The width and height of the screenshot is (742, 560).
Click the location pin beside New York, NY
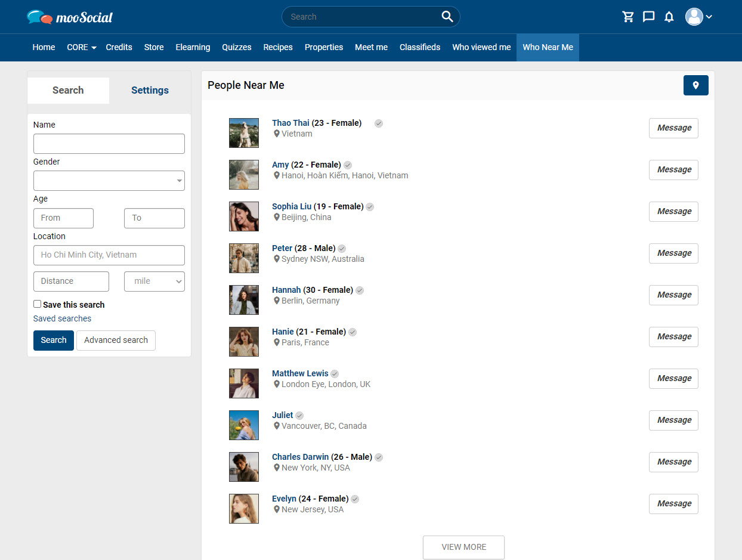pos(276,468)
